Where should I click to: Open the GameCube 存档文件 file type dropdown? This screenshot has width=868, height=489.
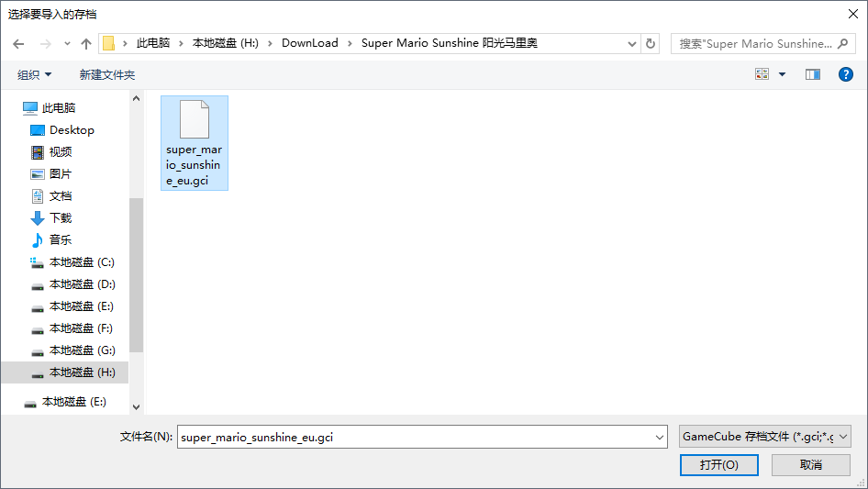(x=764, y=437)
